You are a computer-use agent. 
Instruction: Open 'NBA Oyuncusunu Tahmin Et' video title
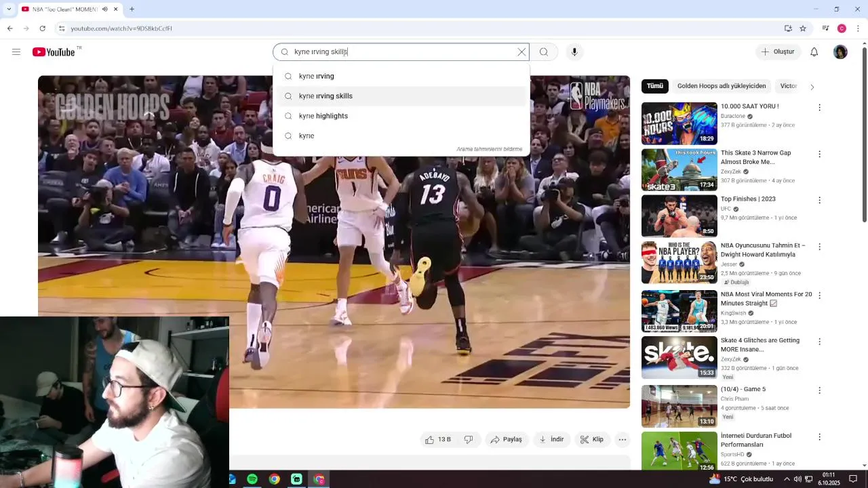pos(763,250)
